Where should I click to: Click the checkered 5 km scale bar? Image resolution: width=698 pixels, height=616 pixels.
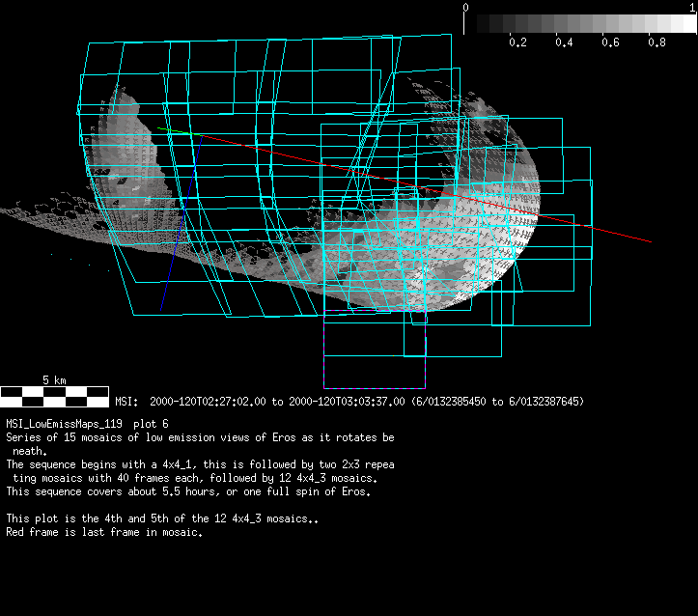[x=54, y=396]
